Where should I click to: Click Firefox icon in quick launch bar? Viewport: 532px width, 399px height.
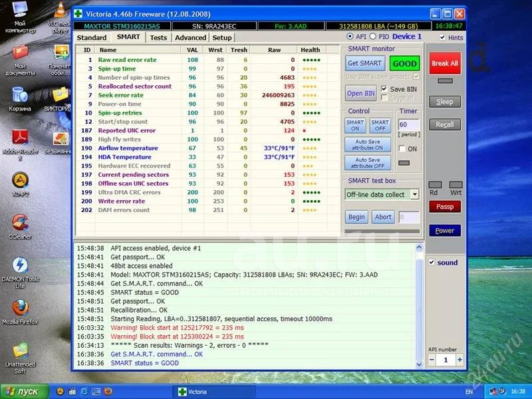[108, 391]
